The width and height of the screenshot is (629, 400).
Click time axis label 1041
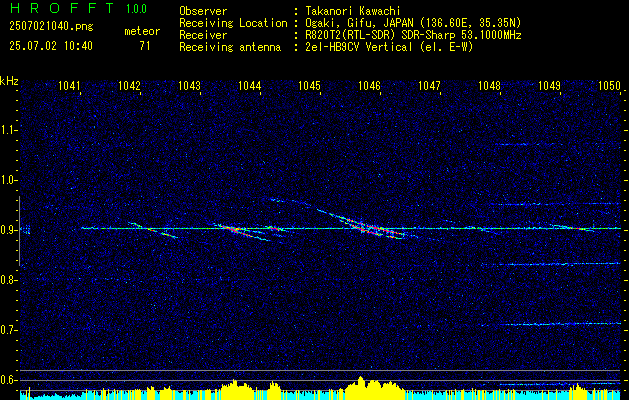(x=69, y=85)
